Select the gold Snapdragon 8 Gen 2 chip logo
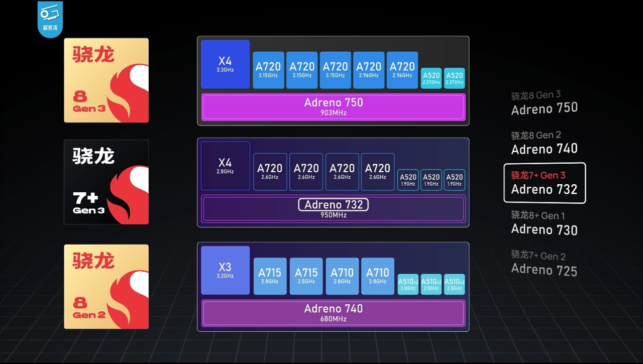The width and height of the screenshot is (643, 364). click(x=106, y=287)
